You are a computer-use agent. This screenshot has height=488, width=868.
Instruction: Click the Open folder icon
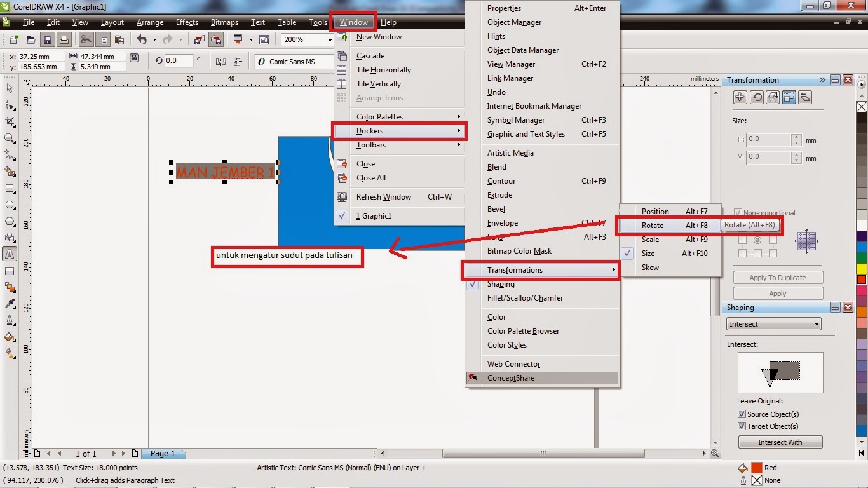pos(31,39)
